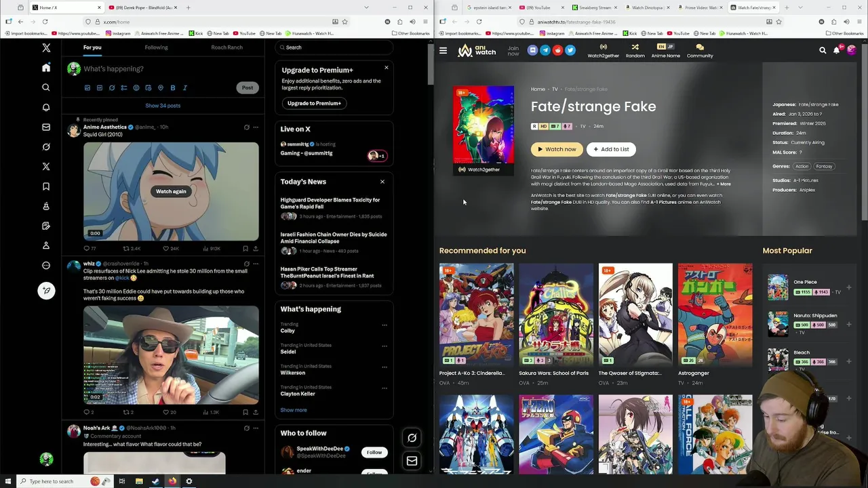Image resolution: width=868 pixels, height=488 pixels.
Task: Open Messages envelope in X sidebar
Action: pyautogui.click(x=46, y=127)
